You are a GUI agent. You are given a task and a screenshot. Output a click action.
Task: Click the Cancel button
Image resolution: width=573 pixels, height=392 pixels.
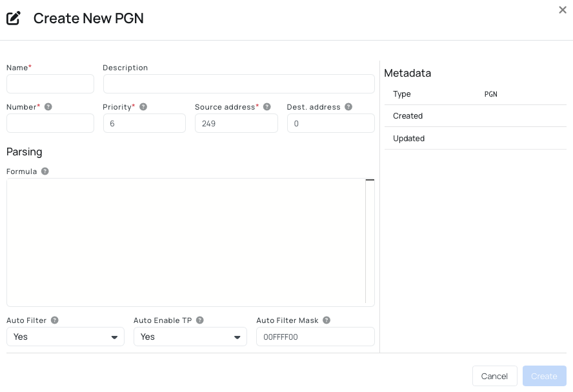point(494,376)
